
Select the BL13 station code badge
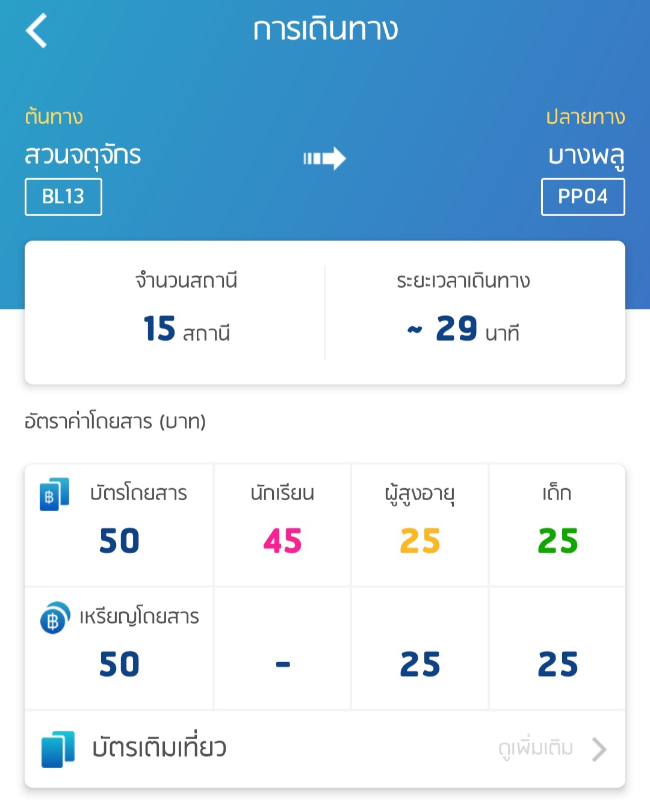click(63, 197)
